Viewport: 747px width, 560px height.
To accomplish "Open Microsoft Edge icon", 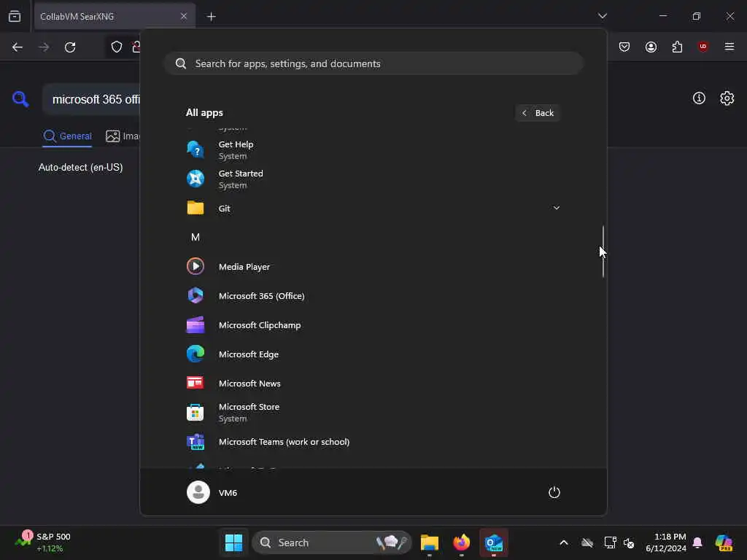I will coord(196,354).
